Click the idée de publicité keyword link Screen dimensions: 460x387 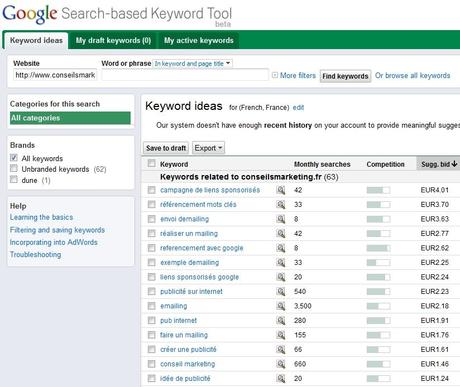[185, 378]
